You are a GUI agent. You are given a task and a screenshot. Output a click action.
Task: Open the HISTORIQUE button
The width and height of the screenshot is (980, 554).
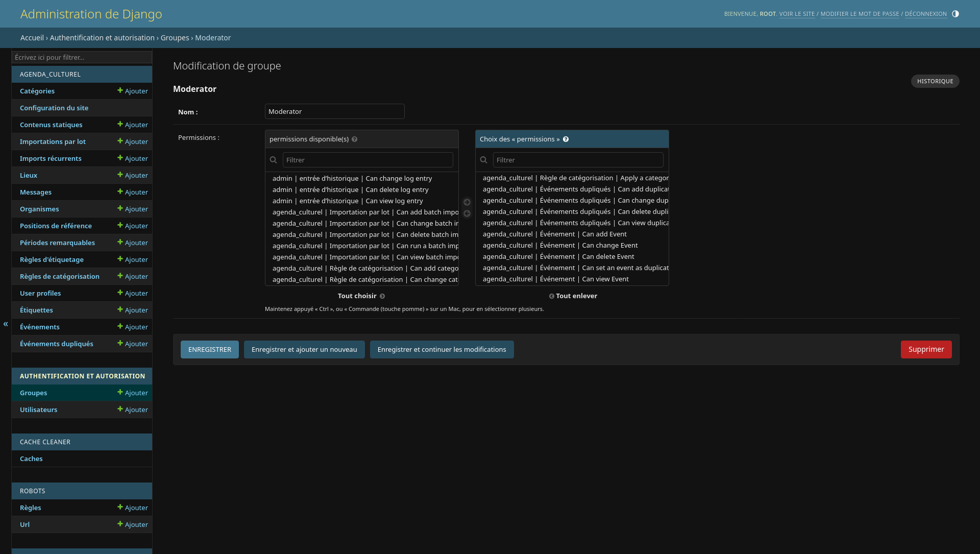click(935, 81)
